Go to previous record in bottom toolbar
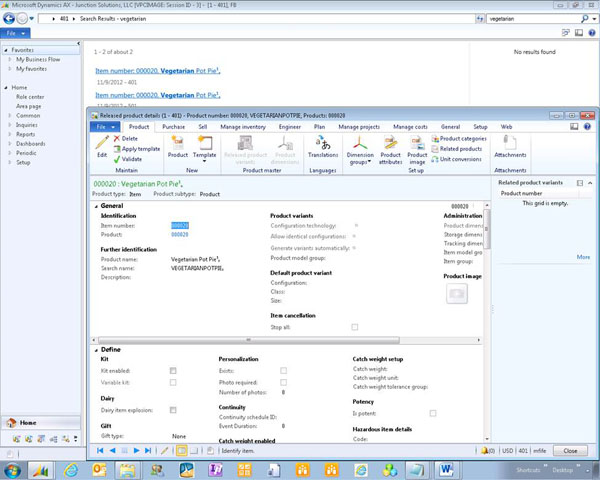 (x=112, y=451)
